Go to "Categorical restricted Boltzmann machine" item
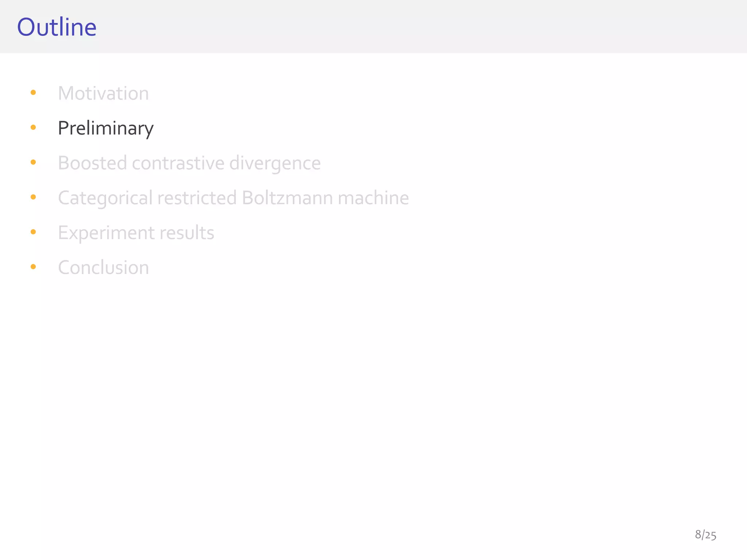 click(x=233, y=198)
